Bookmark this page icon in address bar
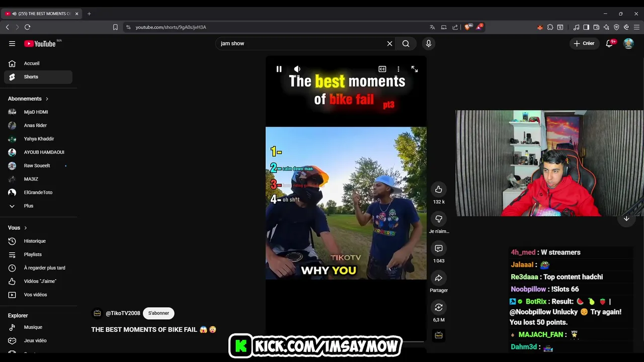Image resolution: width=644 pixels, height=362 pixels. point(115,27)
